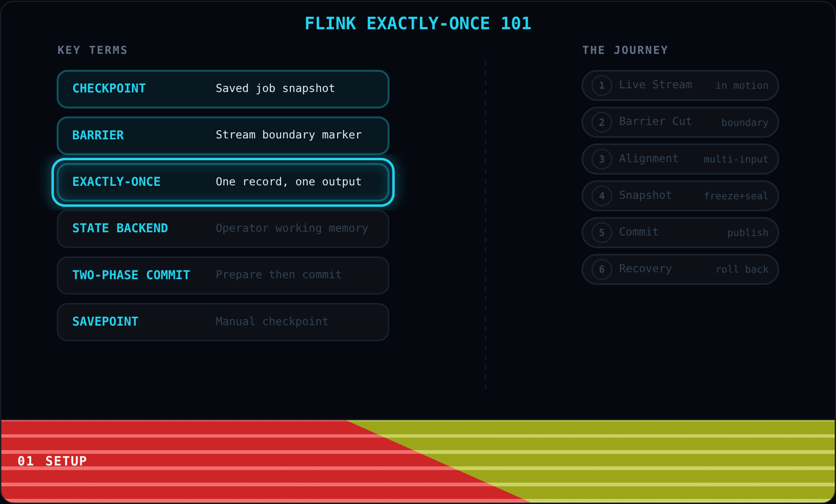
Task: Click the SAVEPOINT term card
Action: [x=223, y=322]
